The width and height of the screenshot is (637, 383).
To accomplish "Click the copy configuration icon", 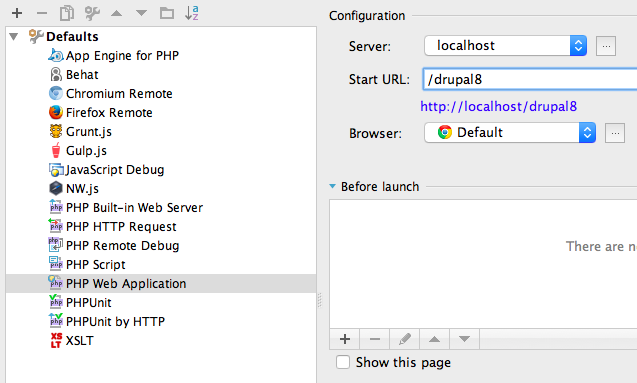I will tap(67, 13).
